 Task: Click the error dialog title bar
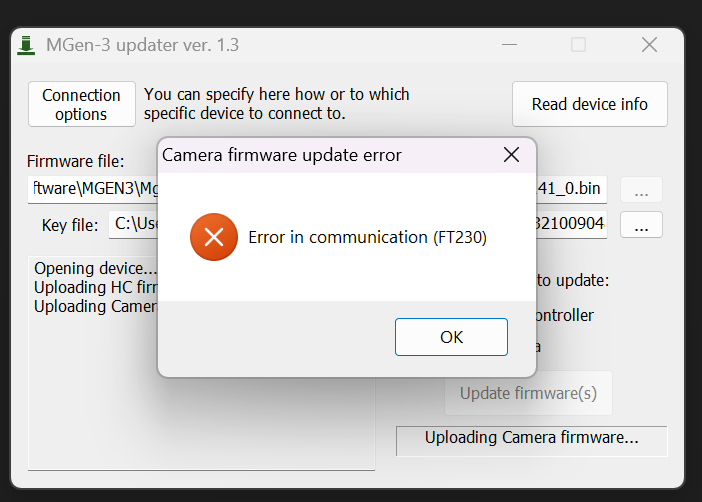tap(329, 155)
